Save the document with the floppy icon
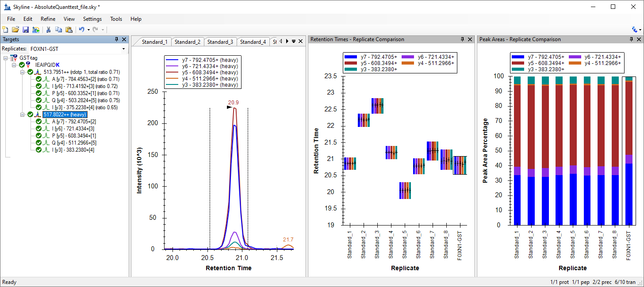 click(26, 30)
